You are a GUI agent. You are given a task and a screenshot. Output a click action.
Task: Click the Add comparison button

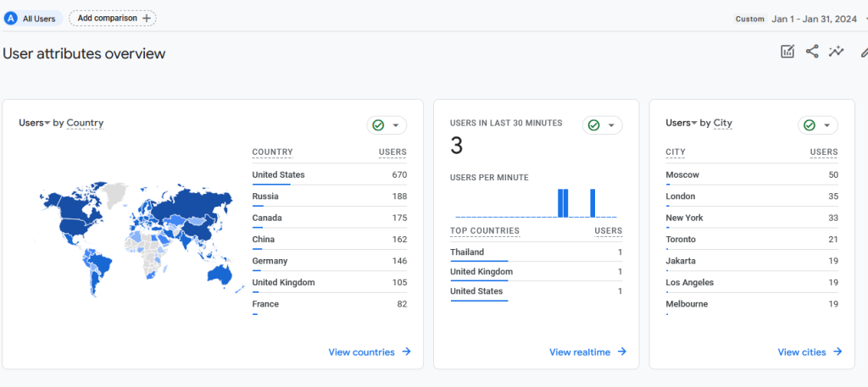click(112, 18)
